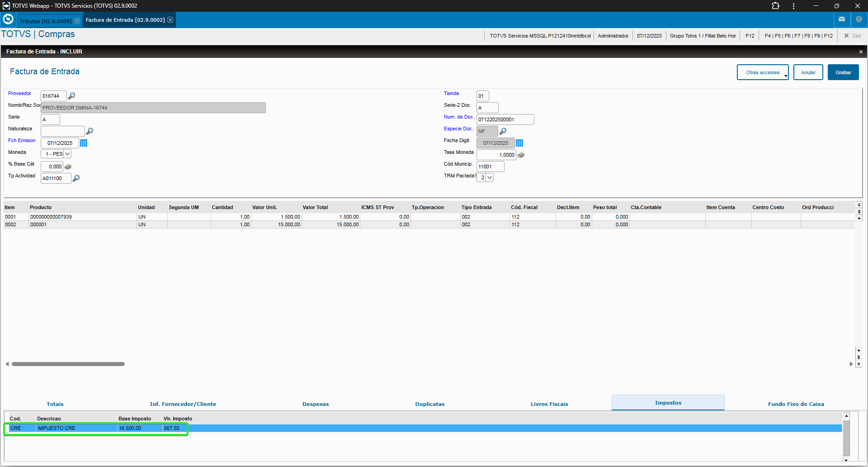Focus the Tienda field
This screenshot has height=467, width=868.
pyautogui.click(x=482, y=96)
